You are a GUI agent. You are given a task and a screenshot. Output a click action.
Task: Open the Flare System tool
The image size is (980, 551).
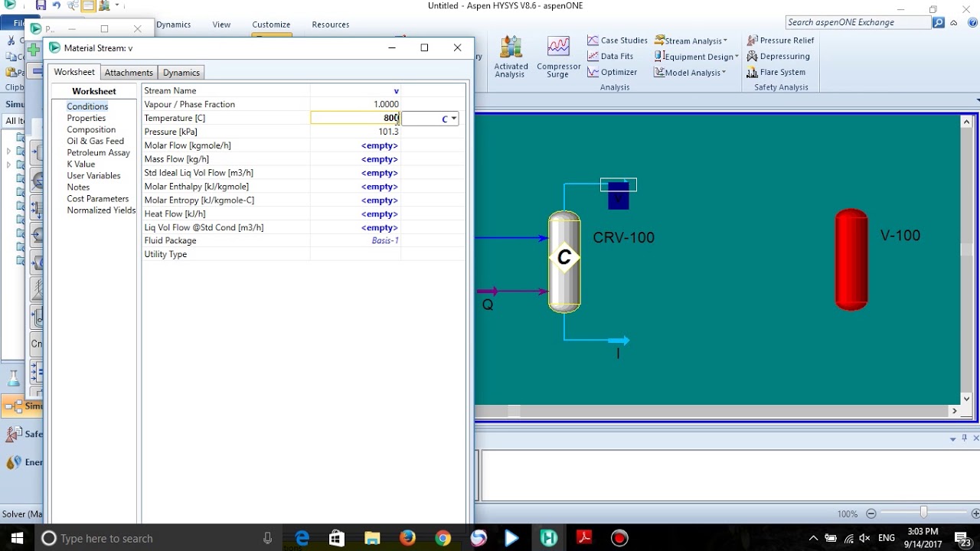pyautogui.click(x=776, y=72)
